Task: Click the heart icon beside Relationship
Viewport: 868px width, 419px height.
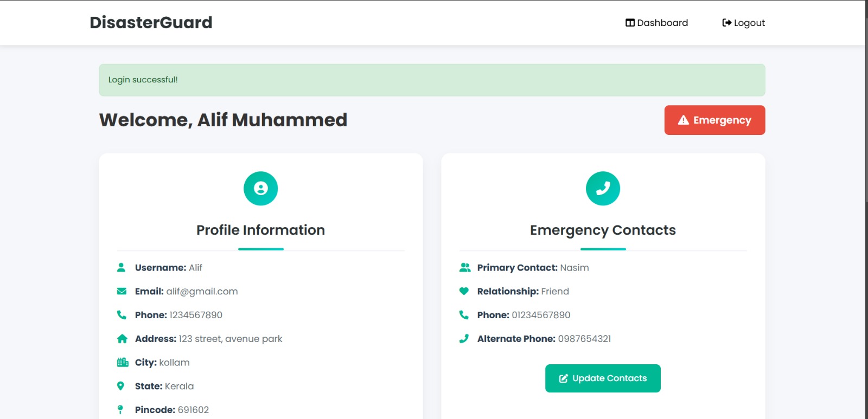Action: click(x=464, y=291)
